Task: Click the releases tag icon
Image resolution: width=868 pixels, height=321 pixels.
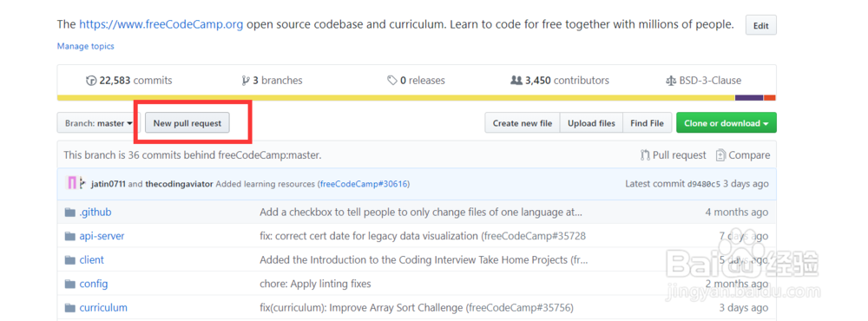Action: click(x=392, y=81)
